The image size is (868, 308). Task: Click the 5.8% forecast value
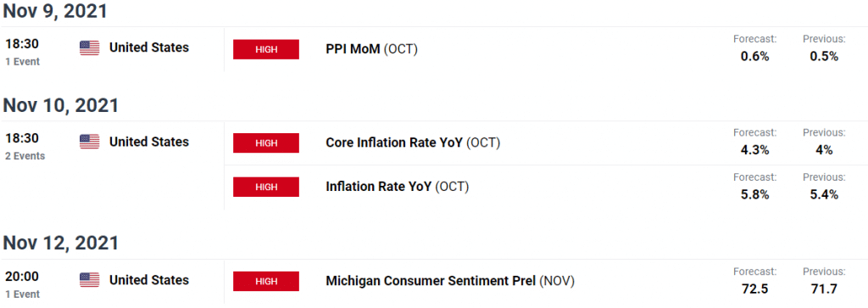(x=754, y=194)
